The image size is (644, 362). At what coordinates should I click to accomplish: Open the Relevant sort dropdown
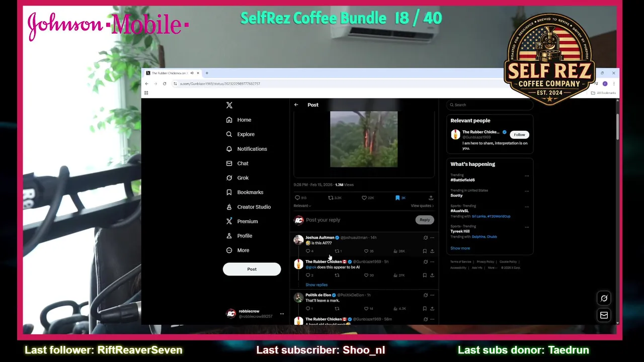click(x=302, y=206)
